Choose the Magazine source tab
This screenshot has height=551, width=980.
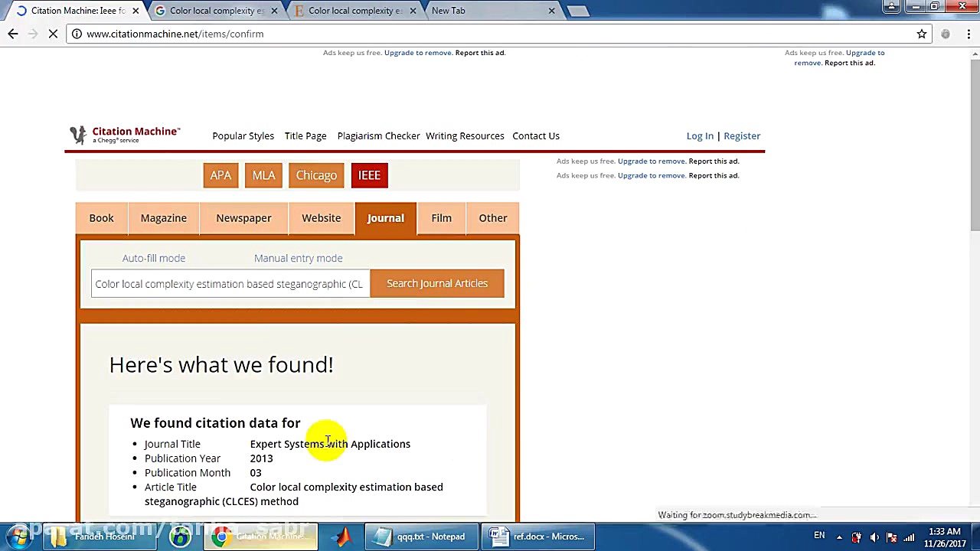163,218
